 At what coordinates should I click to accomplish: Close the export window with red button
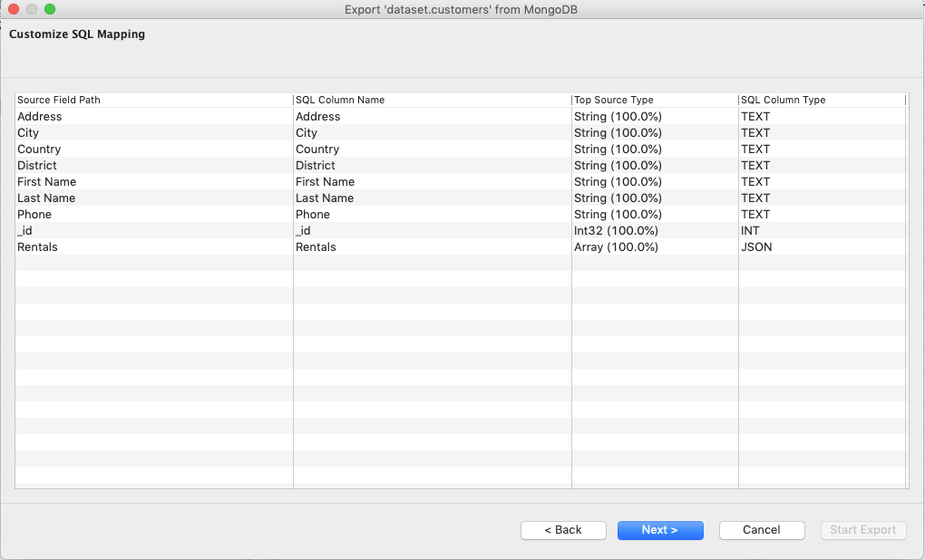tap(14, 9)
